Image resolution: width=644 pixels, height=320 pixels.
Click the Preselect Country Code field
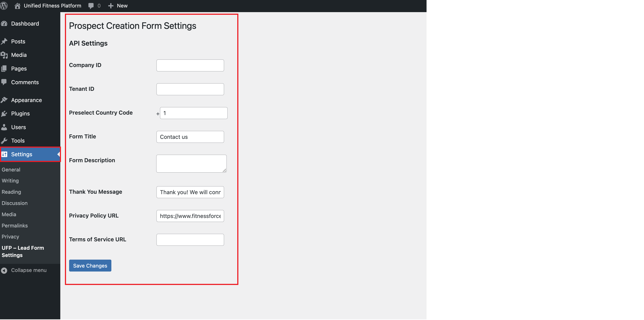tap(193, 113)
